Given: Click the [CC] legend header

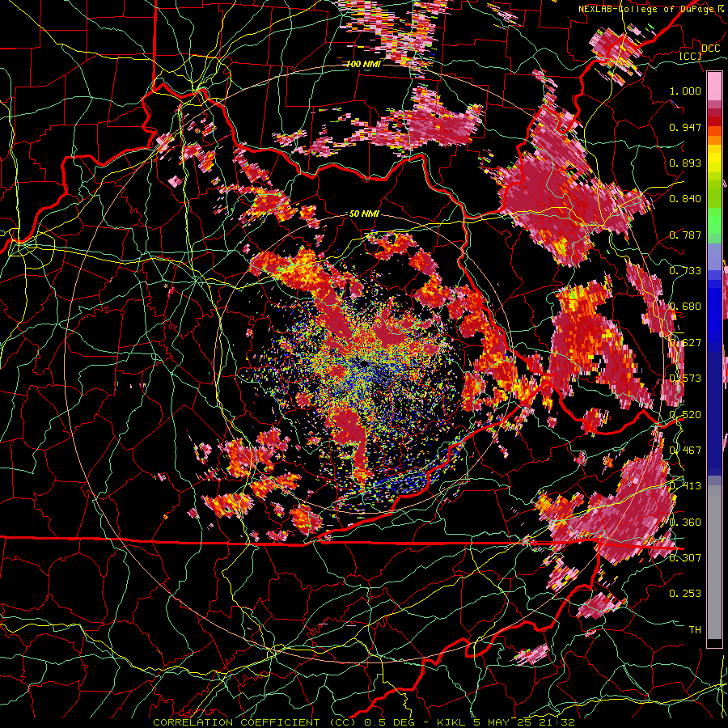Looking at the screenshot, I should [690, 56].
